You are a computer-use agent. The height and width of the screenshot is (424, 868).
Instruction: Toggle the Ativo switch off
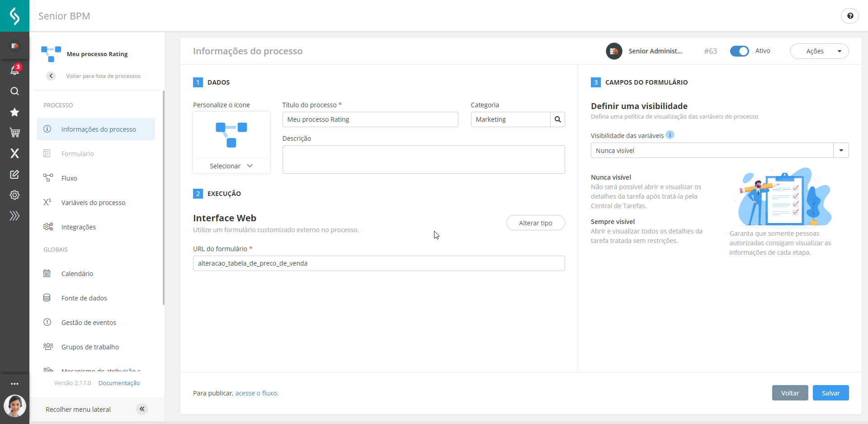739,51
